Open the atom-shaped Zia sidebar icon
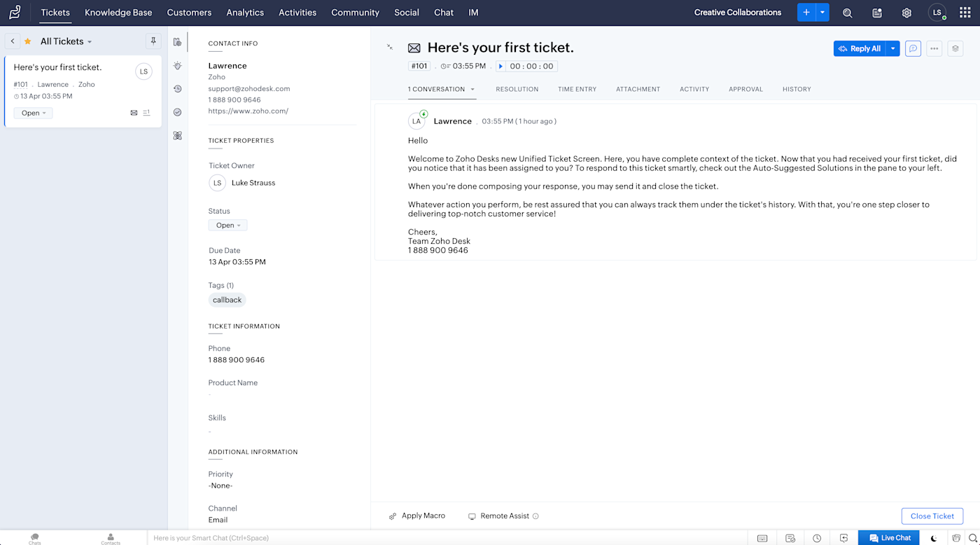Image resolution: width=980 pixels, height=545 pixels. pyautogui.click(x=177, y=135)
